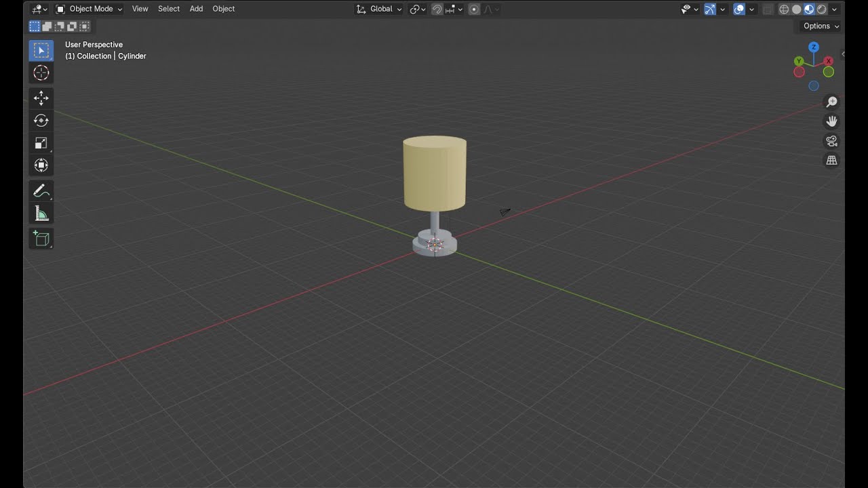Open object visibility and selectability dropdown
The width and height of the screenshot is (868, 488).
tap(690, 9)
